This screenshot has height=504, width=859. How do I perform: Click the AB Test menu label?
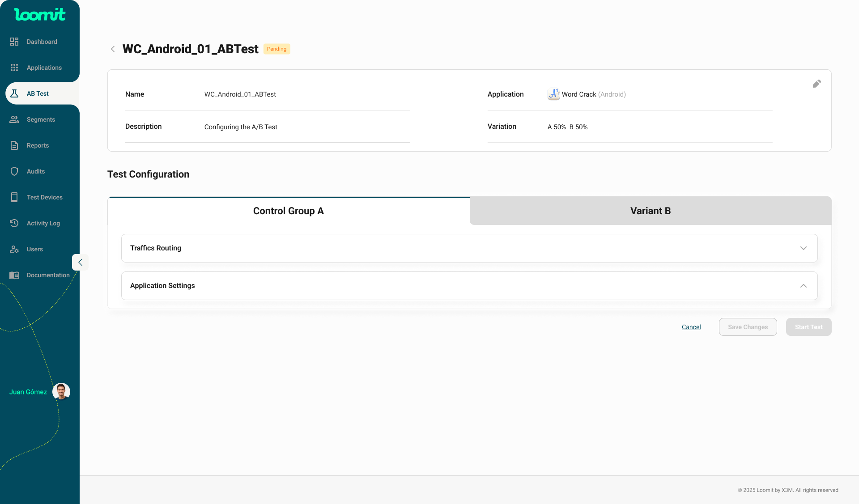pyautogui.click(x=38, y=93)
